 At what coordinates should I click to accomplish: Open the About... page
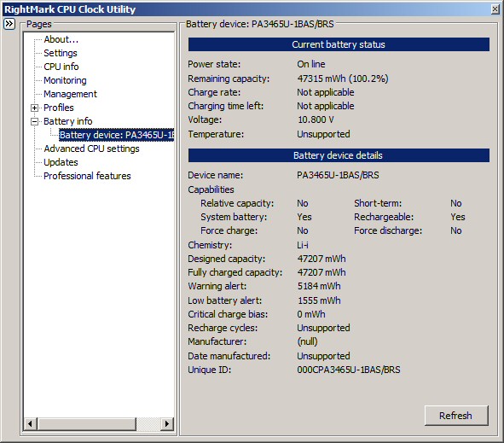click(61, 39)
